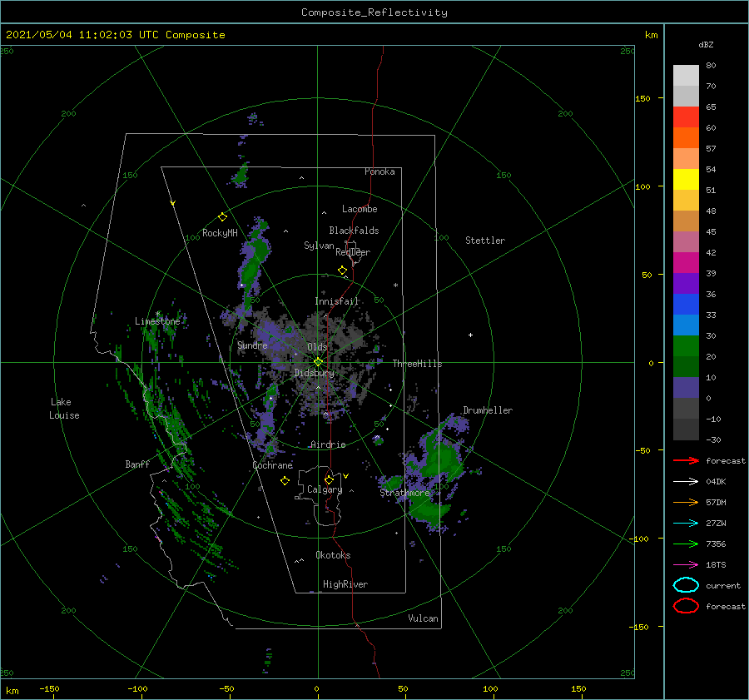
Task: Click the Stettler label
Action: 485,241
